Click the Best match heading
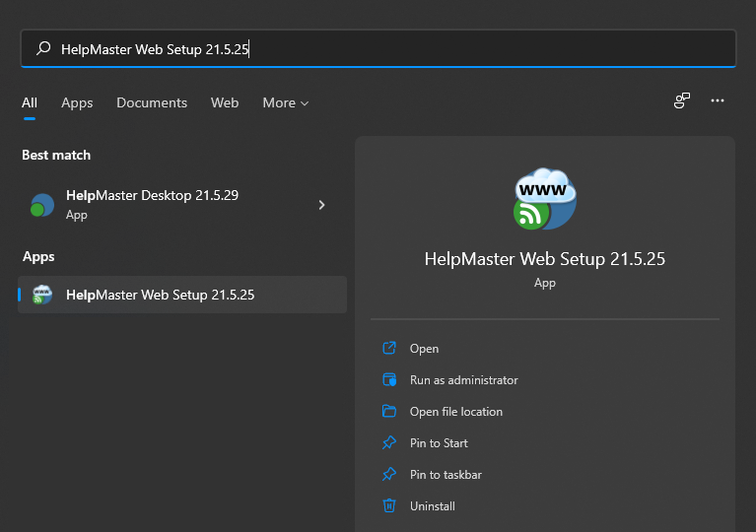The image size is (756, 532). [x=56, y=156]
